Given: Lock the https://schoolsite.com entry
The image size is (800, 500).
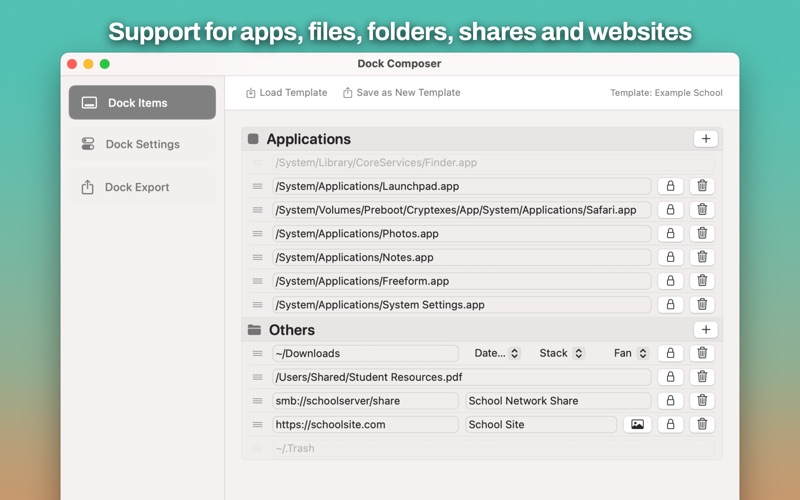Looking at the screenshot, I should [x=670, y=424].
